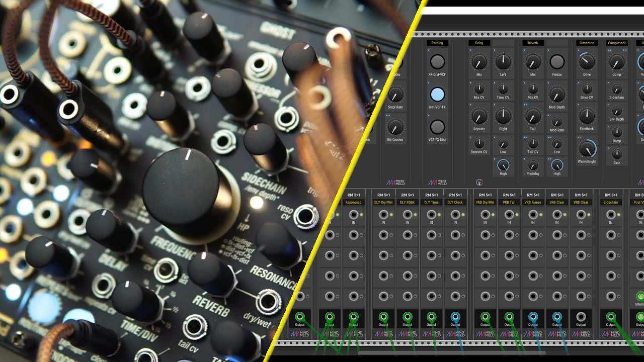This screenshot has width=644, height=362.
Task: Click the Mod Depth knob
Action: click(x=557, y=95)
